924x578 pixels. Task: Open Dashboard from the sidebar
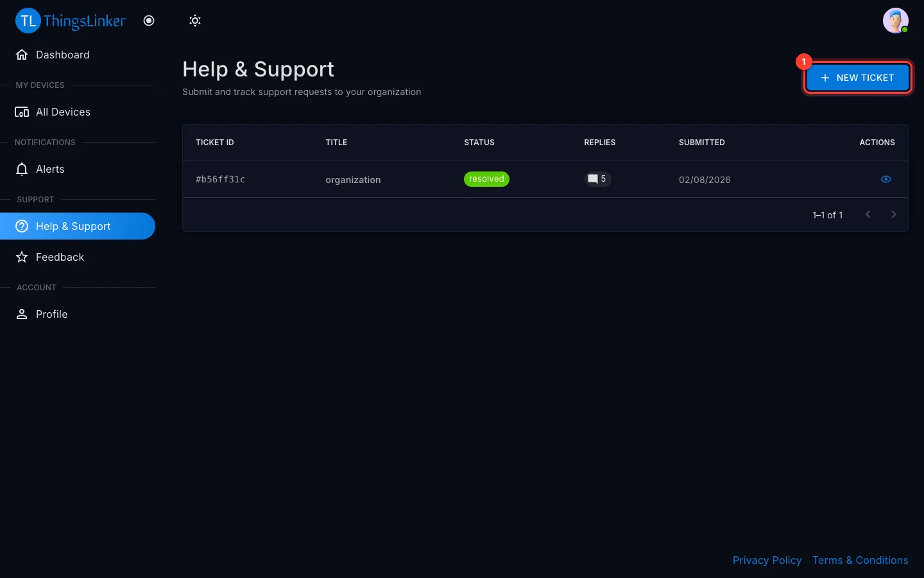[x=78, y=55]
